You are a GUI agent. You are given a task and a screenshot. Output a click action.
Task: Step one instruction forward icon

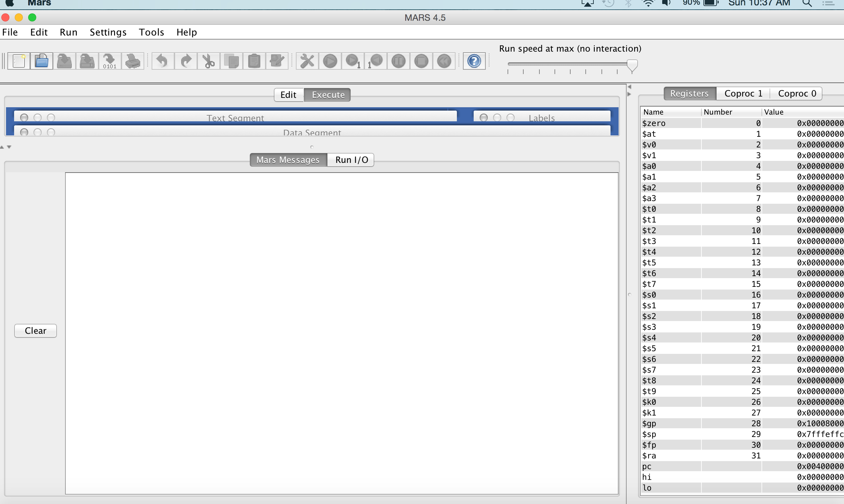click(353, 61)
